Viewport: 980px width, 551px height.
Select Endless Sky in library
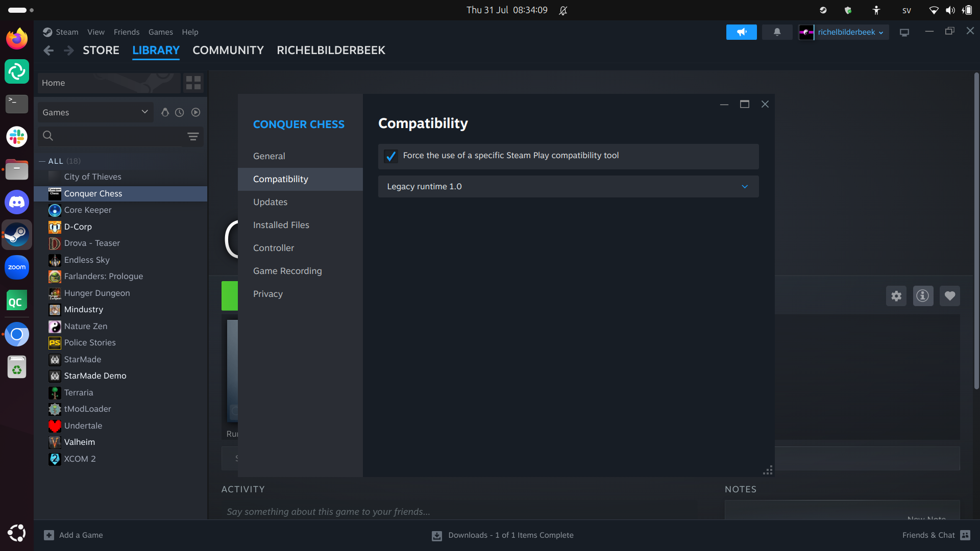point(120,260)
